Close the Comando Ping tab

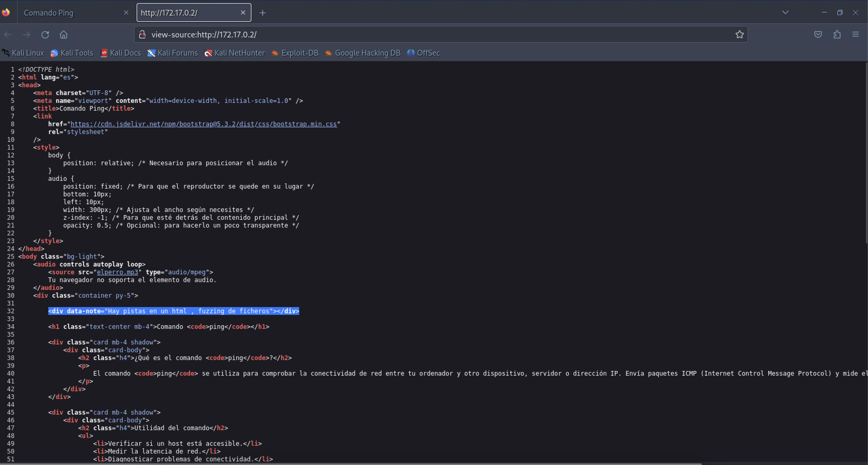point(126,12)
